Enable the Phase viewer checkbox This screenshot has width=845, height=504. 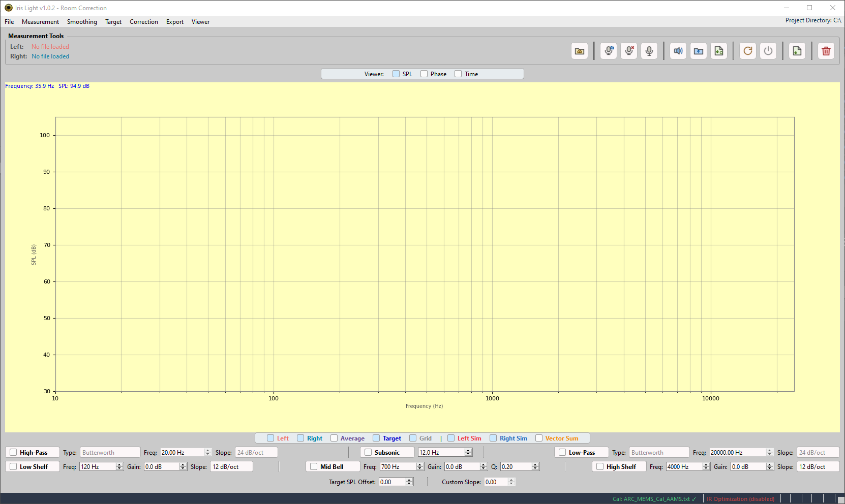(424, 74)
